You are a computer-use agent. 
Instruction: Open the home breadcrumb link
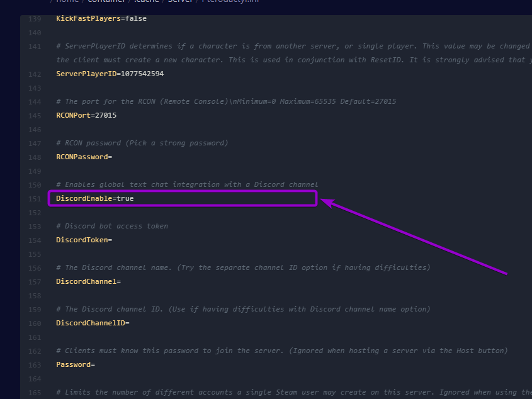click(67, 1)
